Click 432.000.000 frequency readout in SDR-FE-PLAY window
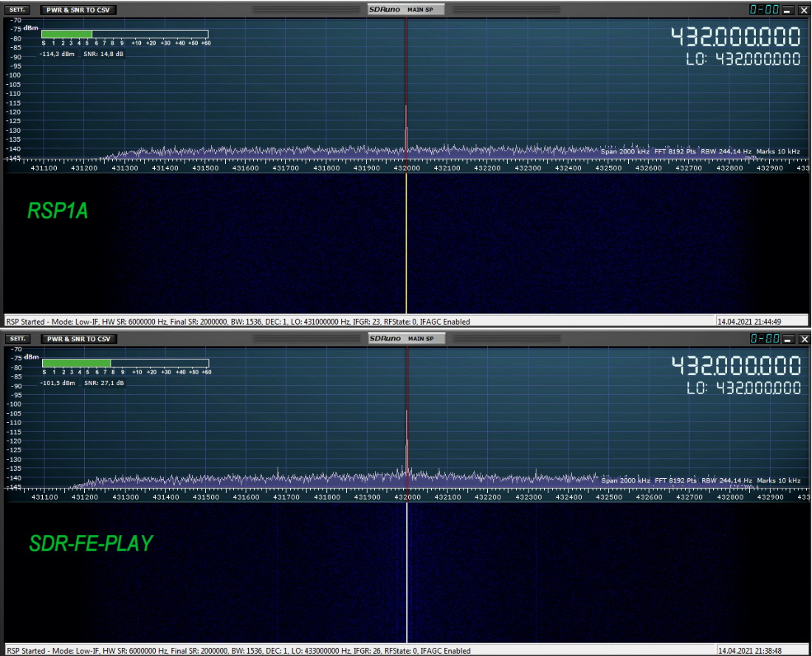This screenshot has width=812, height=656. [x=736, y=365]
